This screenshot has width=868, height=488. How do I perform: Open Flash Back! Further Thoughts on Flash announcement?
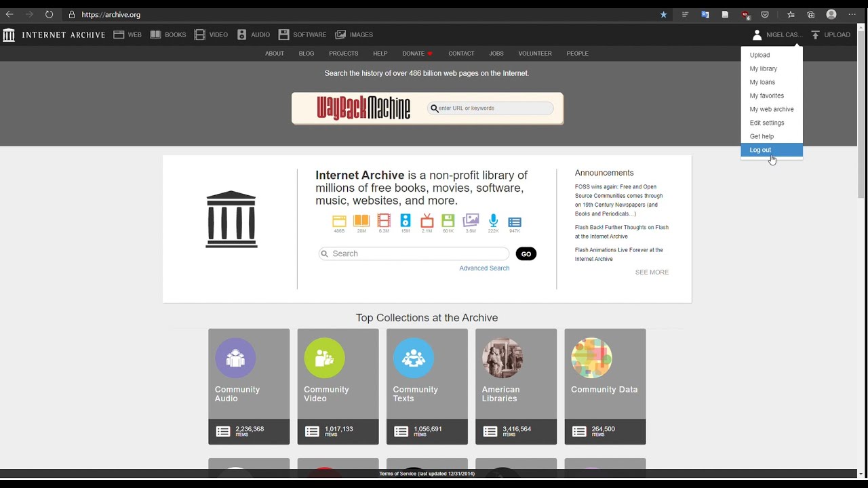[x=622, y=232]
